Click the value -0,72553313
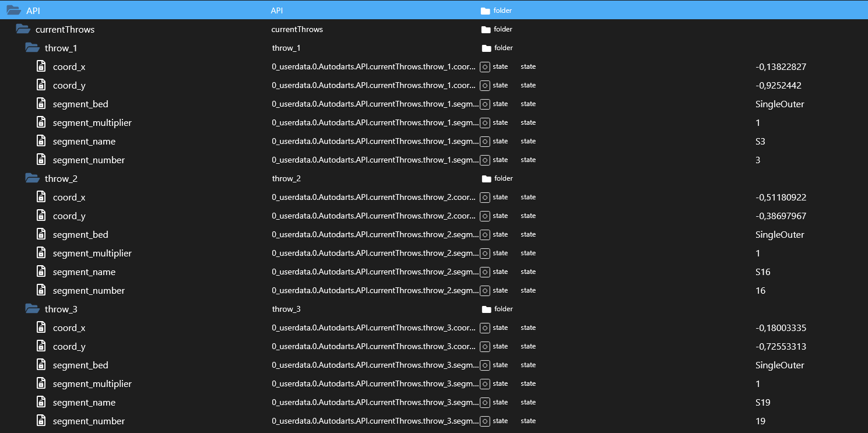This screenshot has height=433, width=868. pos(781,346)
